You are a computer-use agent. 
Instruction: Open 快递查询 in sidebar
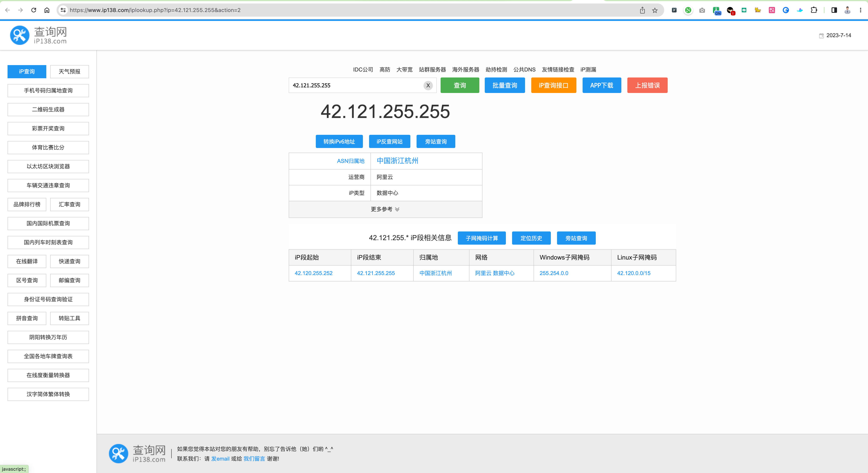pos(69,261)
